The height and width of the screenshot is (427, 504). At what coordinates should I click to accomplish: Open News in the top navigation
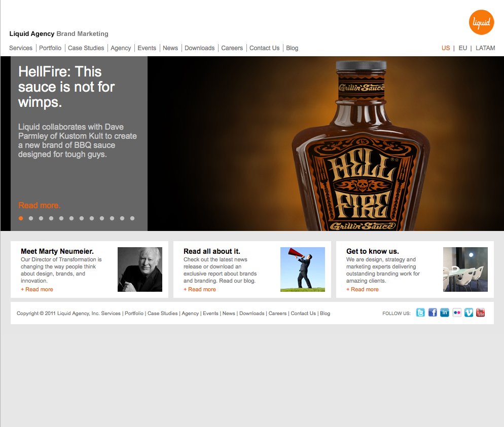pyautogui.click(x=170, y=48)
